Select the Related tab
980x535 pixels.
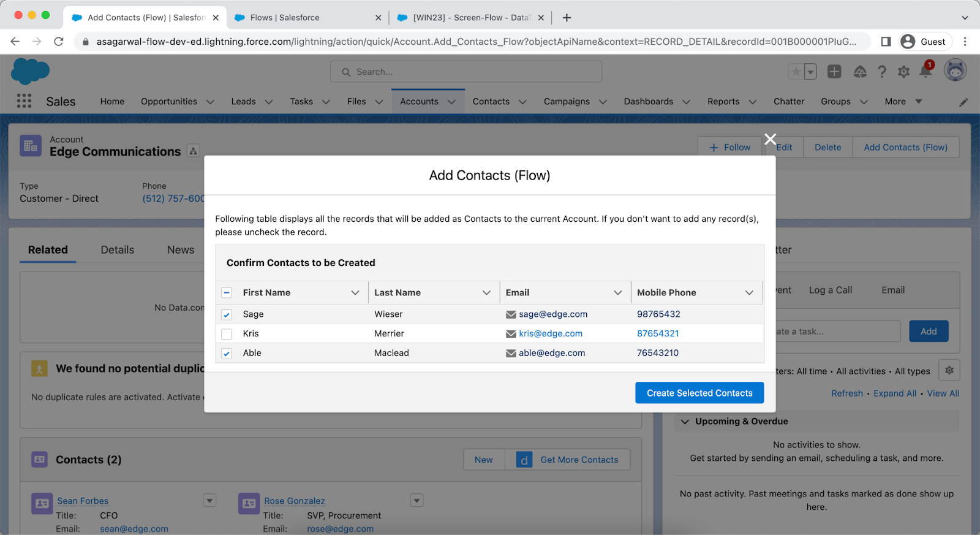[48, 250]
